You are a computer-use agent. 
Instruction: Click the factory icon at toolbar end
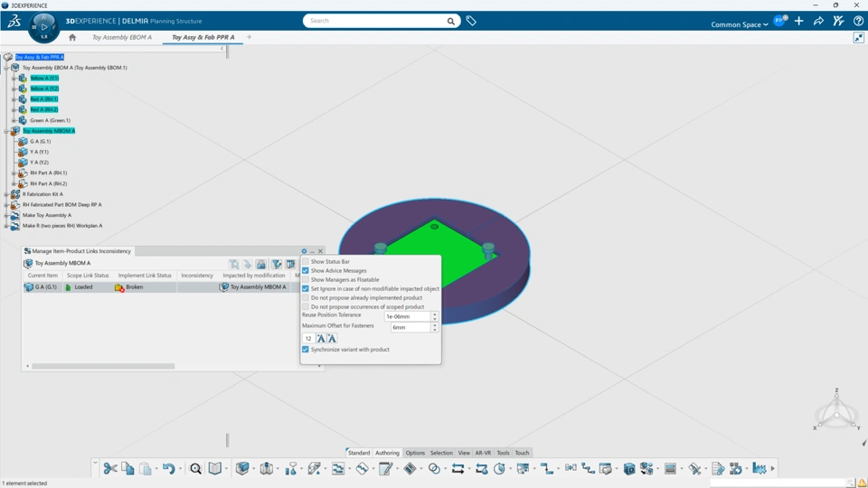tap(759, 469)
